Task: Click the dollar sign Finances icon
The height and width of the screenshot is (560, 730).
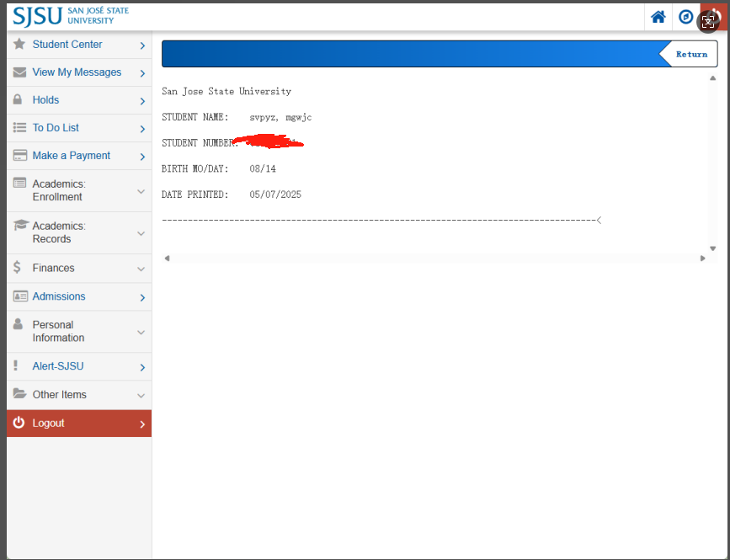Action: tap(18, 268)
